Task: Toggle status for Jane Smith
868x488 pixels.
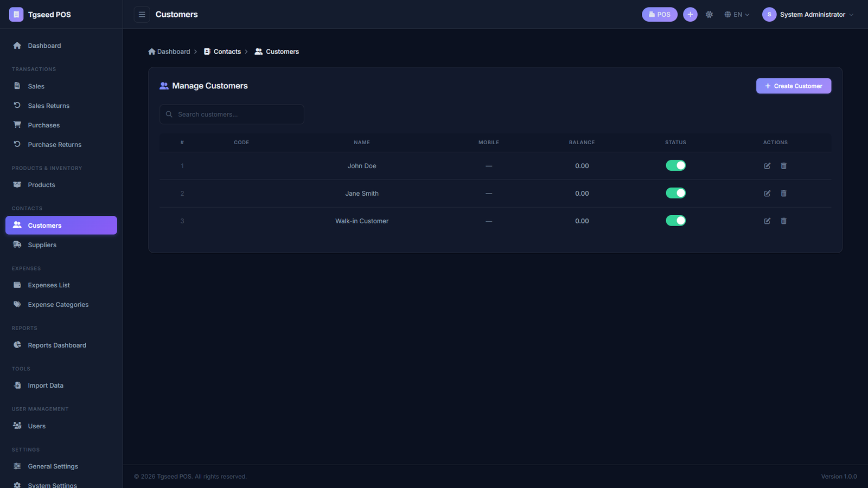Action: [x=676, y=193]
